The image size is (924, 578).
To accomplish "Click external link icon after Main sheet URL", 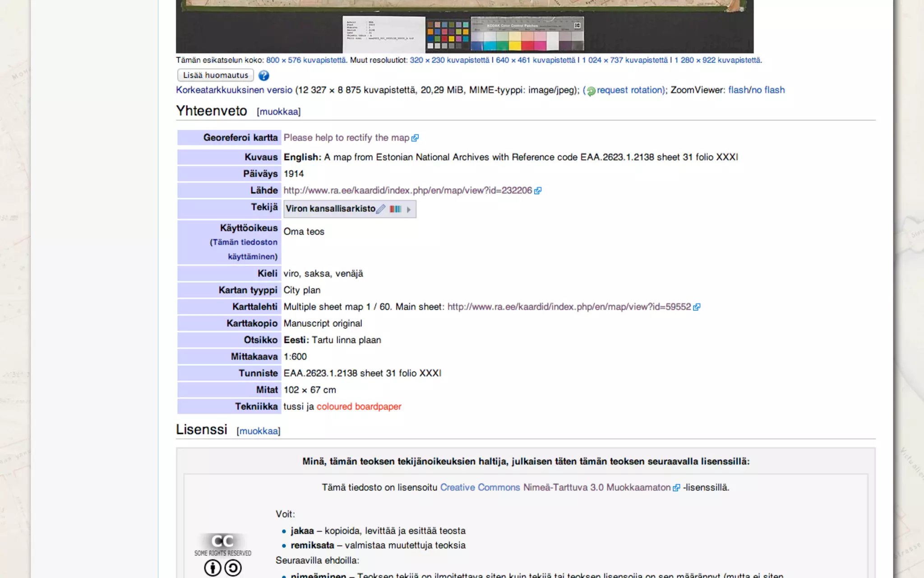I will coord(697,307).
